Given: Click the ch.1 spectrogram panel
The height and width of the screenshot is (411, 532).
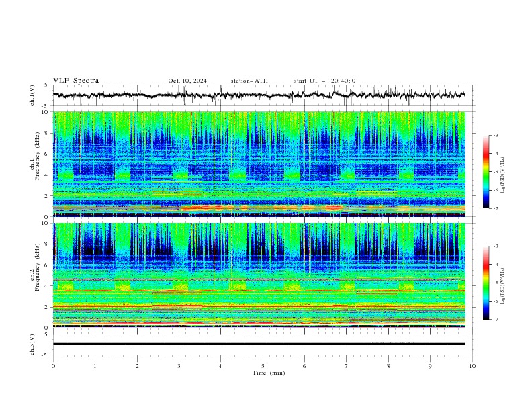Looking at the screenshot, I should pyautogui.click(x=259, y=164).
